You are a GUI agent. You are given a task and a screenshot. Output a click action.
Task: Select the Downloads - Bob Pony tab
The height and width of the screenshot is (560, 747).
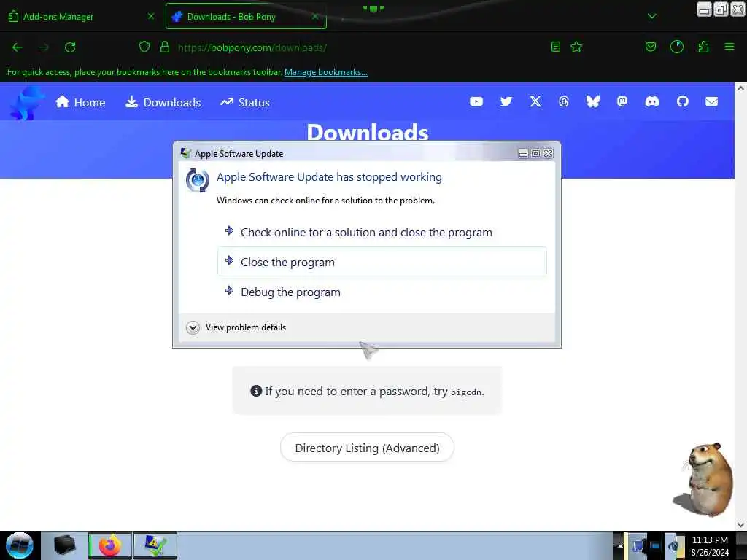coord(246,16)
